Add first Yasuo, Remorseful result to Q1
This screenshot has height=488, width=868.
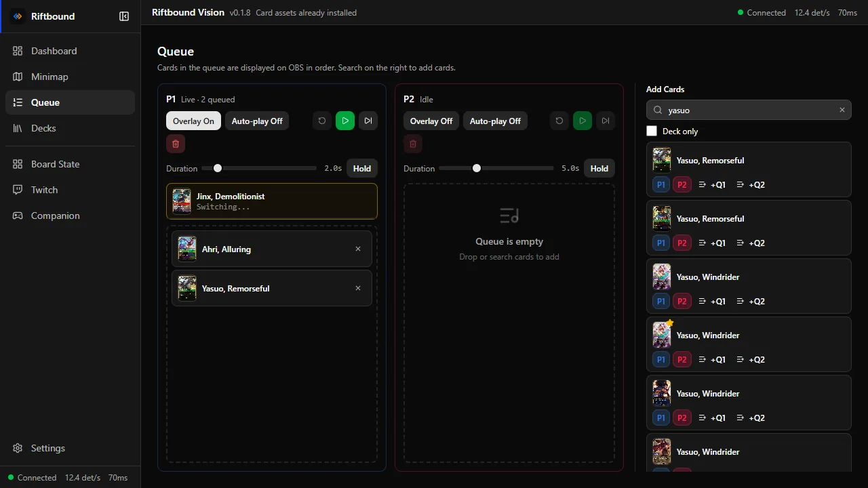coord(712,184)
